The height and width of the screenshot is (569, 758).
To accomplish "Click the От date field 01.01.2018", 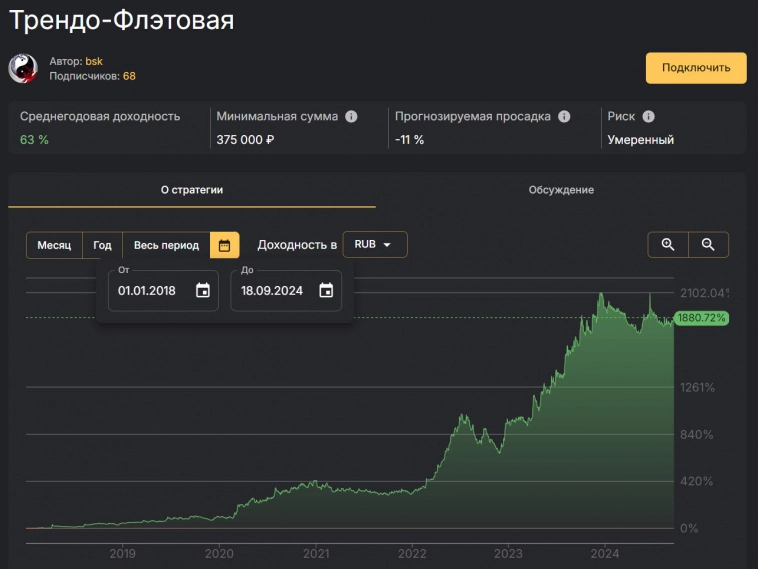I will pos(147,291).
